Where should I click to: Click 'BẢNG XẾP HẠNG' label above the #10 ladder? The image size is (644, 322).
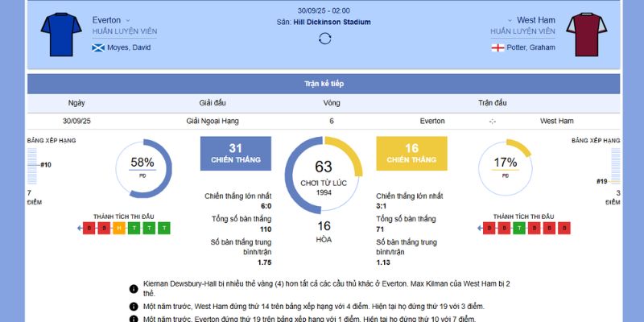(52, 140)
